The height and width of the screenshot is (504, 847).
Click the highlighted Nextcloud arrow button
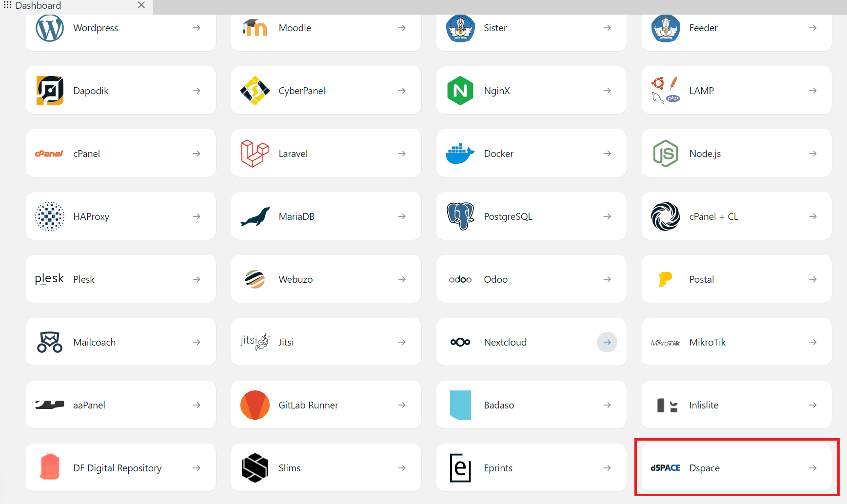coord(607,342)
